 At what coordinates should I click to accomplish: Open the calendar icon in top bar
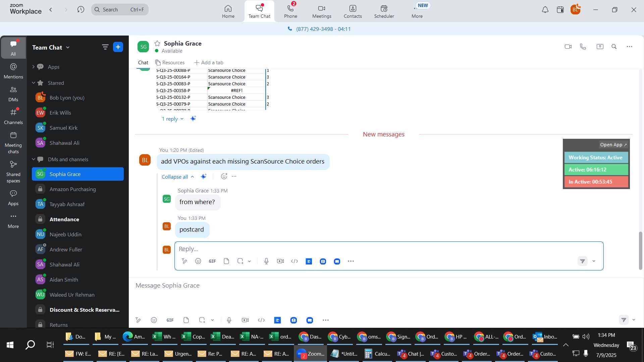coord(560,10)
